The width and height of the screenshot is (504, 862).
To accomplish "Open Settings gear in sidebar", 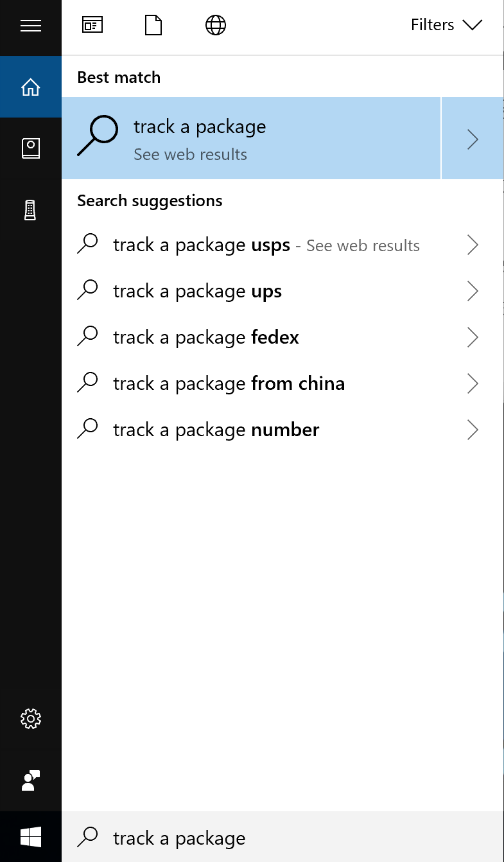I will pyautogui.click(x=31, y=718).
